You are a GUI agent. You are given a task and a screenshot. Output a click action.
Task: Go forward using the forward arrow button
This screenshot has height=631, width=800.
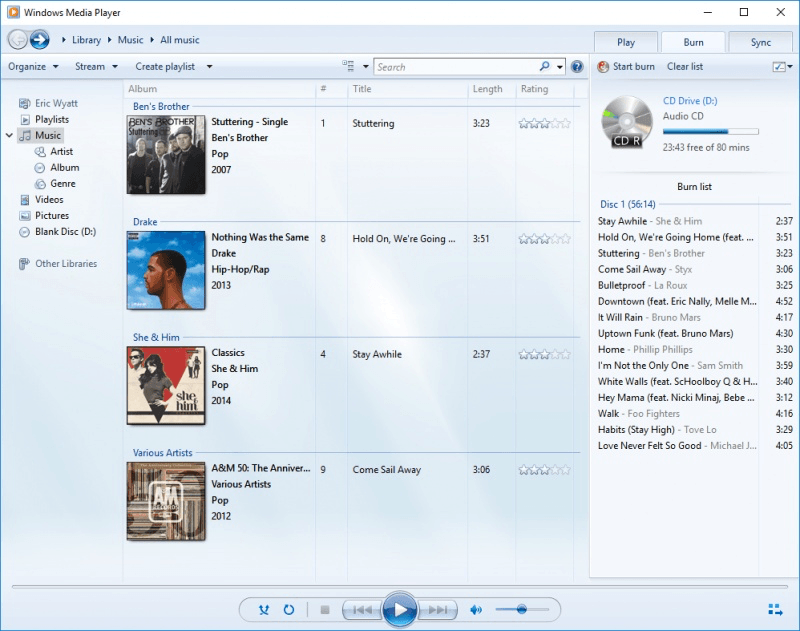point(40,40)
